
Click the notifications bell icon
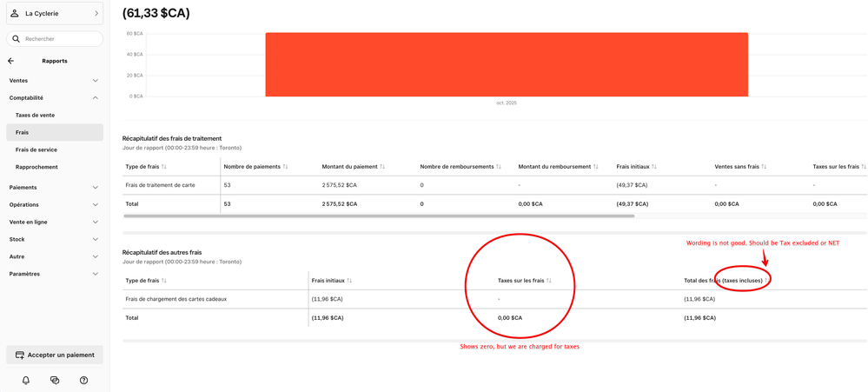pyautogui.click(x=26, y=380)
